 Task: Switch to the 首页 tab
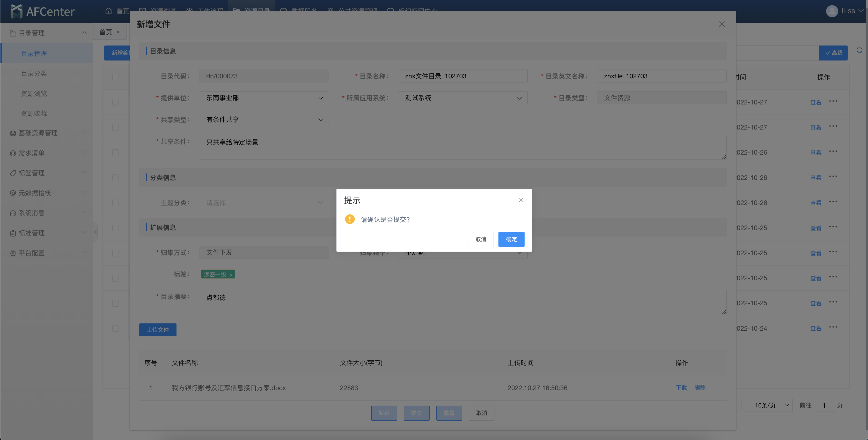point(106,32)
